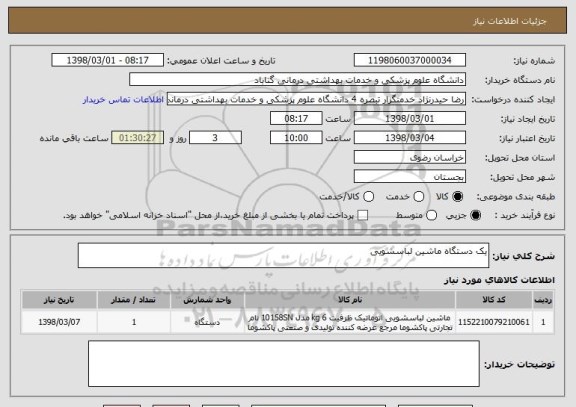
Task: Click the 1398/03/04 validity date field
Action: pyautogui.click(x=410, y=138)
